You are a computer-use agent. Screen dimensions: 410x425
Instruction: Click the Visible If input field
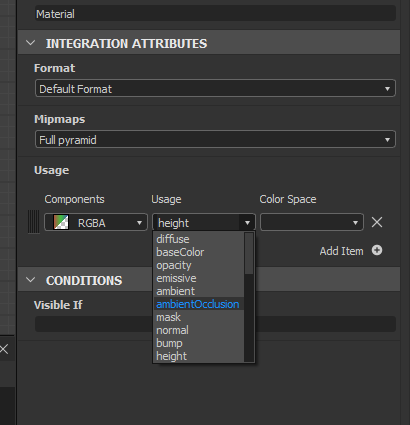click(215, 324)
